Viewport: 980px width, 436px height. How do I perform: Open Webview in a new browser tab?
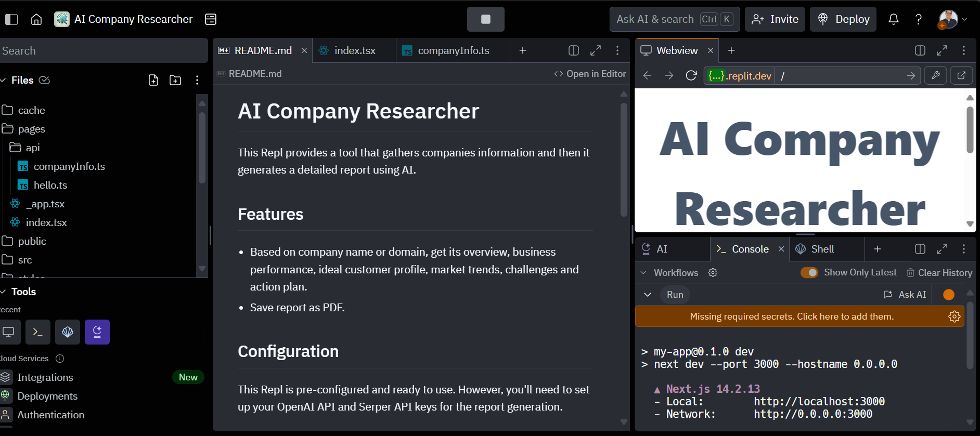961,76
